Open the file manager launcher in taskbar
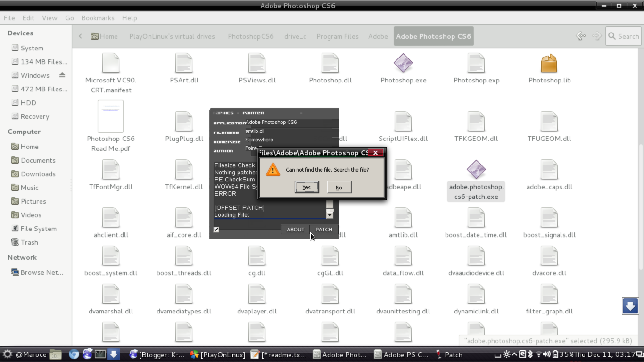This screenshot has width=644, height=362. (56, 354)
